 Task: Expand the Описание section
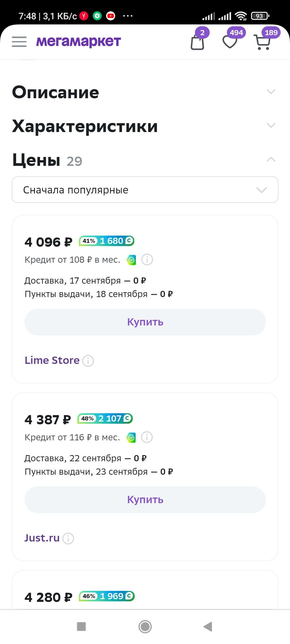(x=145, y=92)
